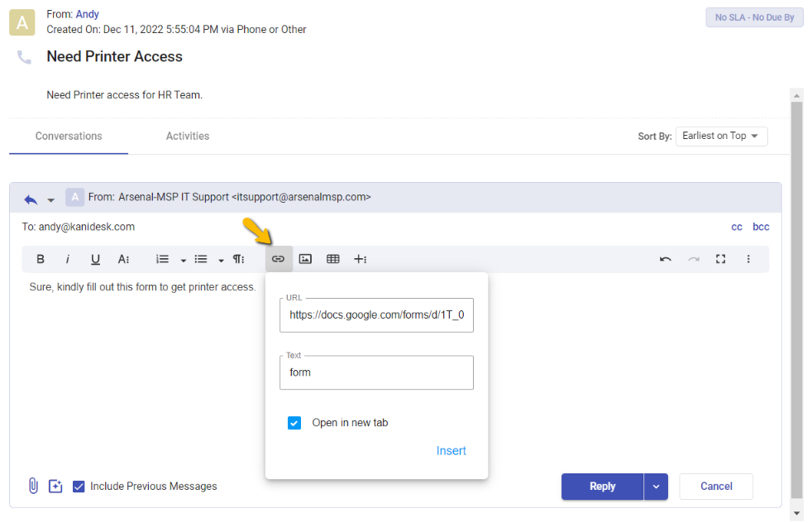Image resolution: width=812 pixels, height=523 pixels.
Task: Add bcc recipients
Action: coord(761,227)
